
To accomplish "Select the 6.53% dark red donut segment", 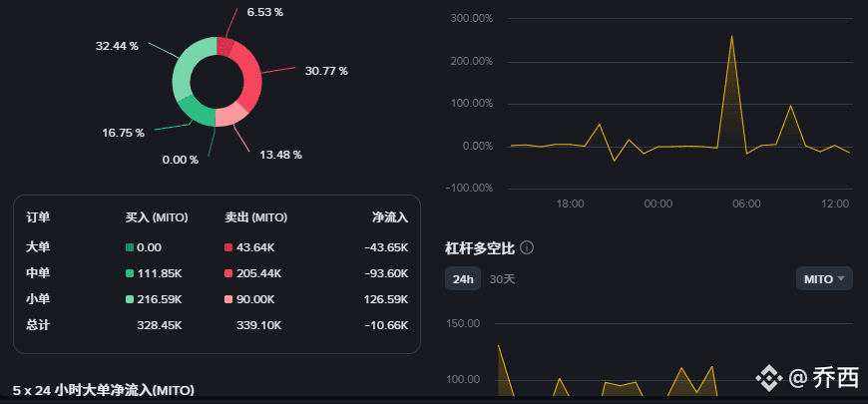I will click(226, 47).
